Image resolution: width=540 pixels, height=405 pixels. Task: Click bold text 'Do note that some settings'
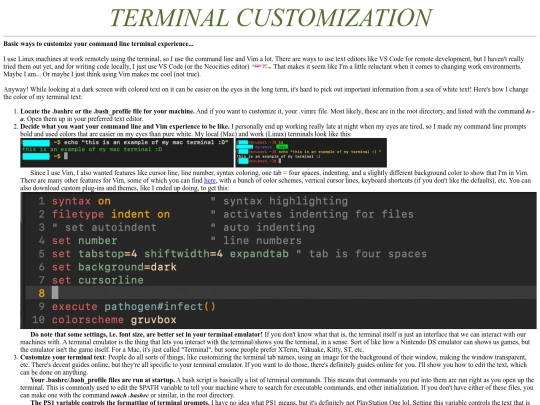pos(146,334)
